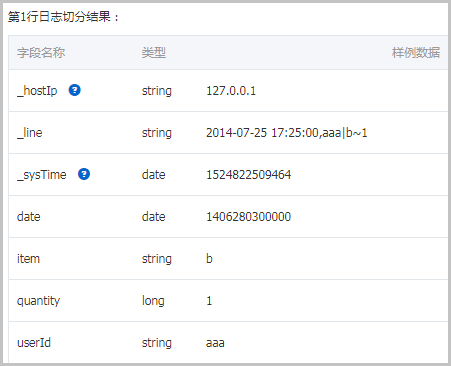Click the 2014-07-25 17:25:00,aaa|b~1 sample value

point(287,133)
